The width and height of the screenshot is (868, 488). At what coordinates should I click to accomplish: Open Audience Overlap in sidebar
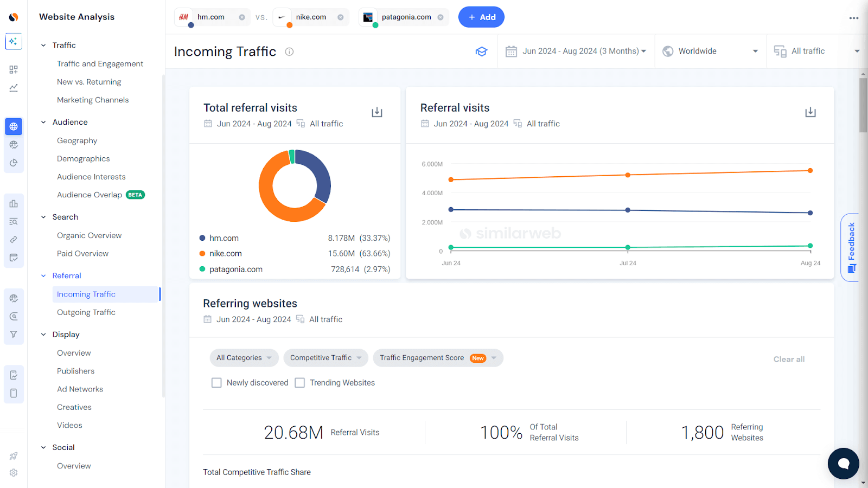(x=90, y=195)
